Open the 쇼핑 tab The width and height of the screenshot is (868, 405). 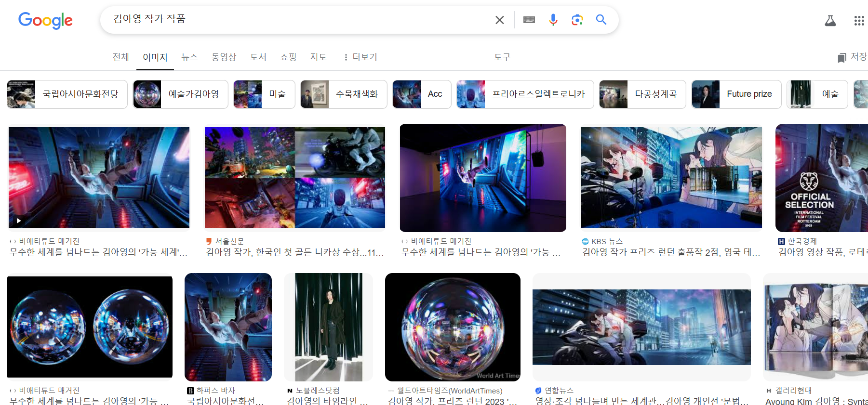(x=288, y=57)
